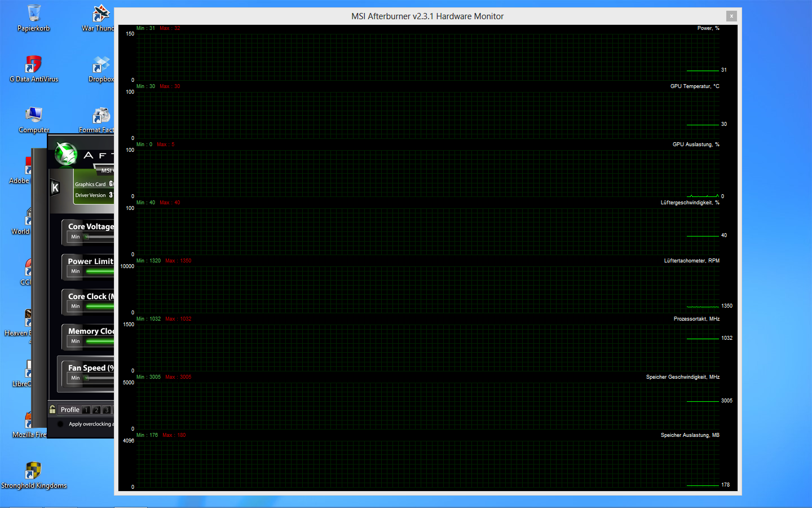This screenshot has height=508, width=812.
Task: Toggle the profile lock icon
Action: coord(52,409)
